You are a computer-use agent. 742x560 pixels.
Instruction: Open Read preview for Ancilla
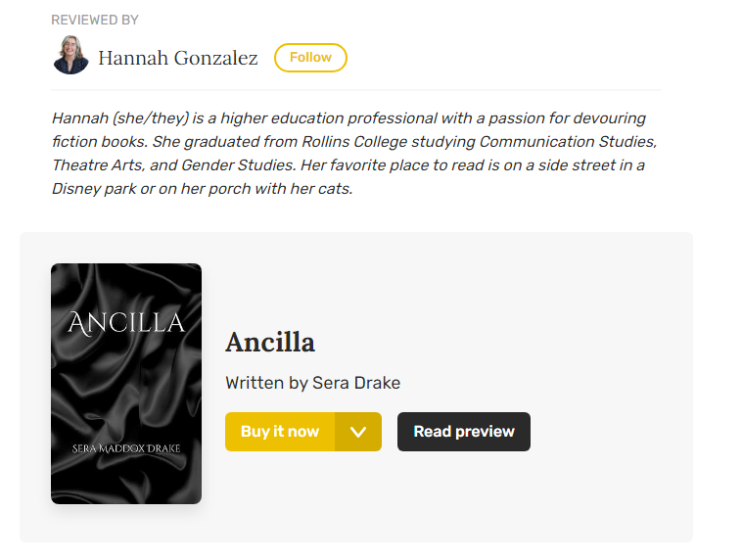pos(464,431)
